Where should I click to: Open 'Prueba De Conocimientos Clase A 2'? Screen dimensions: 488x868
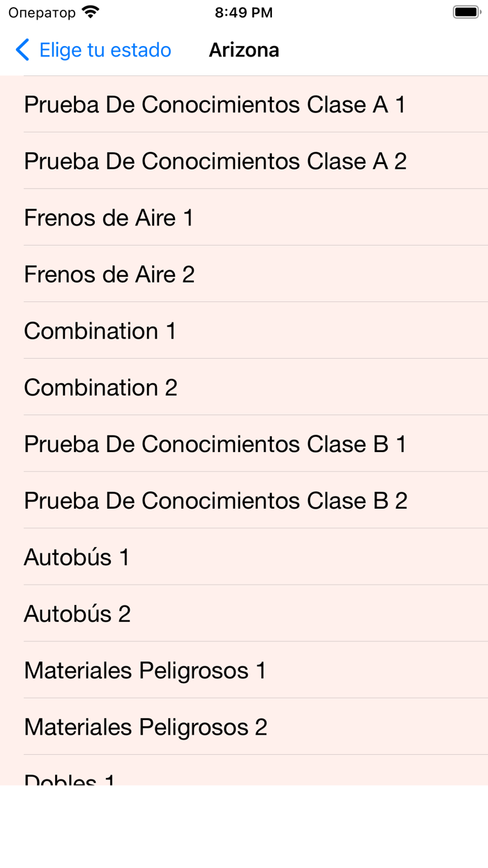pyautogui.click(x=215, y=160)
